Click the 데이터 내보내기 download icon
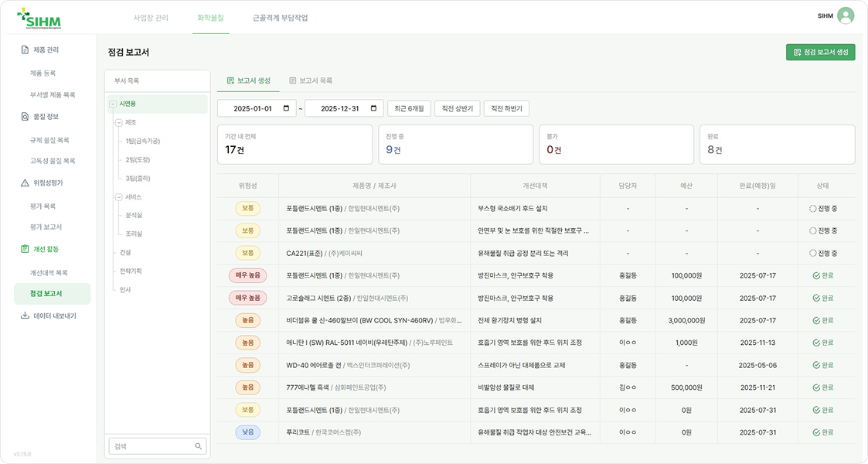Viewport: 868px width, 464px height. click(x=25, y=316)
